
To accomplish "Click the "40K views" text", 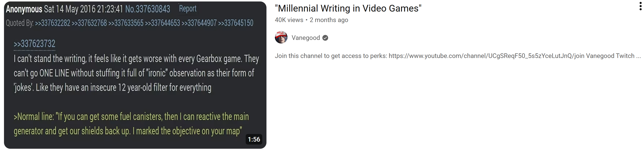I will tap(289, 20).
